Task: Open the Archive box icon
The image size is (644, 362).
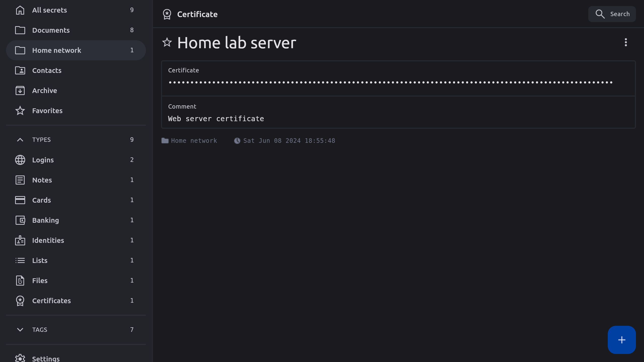Action: coord(20,90)
